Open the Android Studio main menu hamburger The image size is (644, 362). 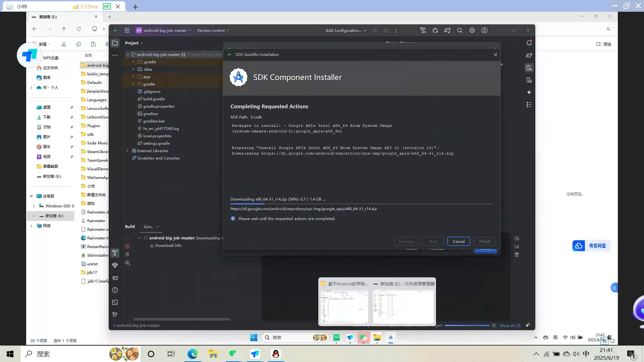(x=127, y=30)
